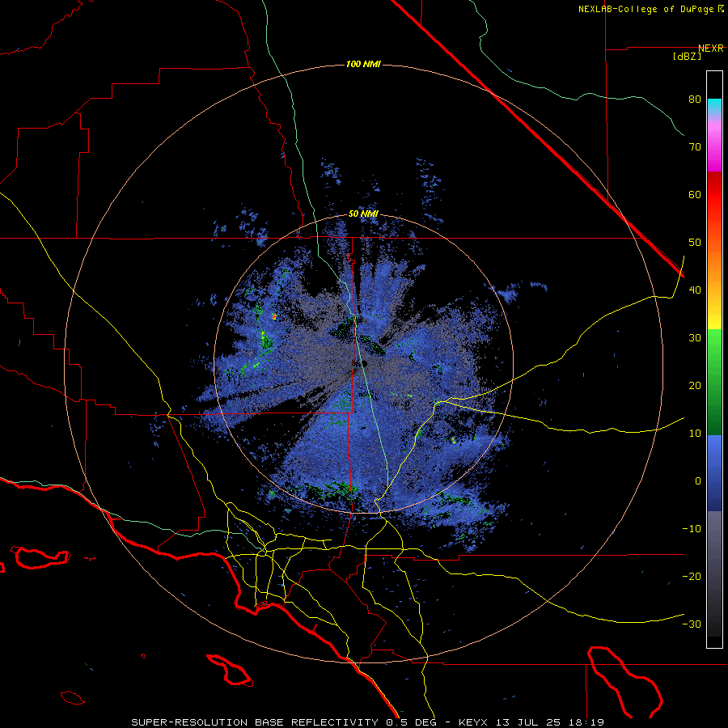Image resolution: width=728 pixels, height=728 pixels.
Task: Click the KEYX 13 JUL 25 18:19 timestamp
Action: coord(531,722)
